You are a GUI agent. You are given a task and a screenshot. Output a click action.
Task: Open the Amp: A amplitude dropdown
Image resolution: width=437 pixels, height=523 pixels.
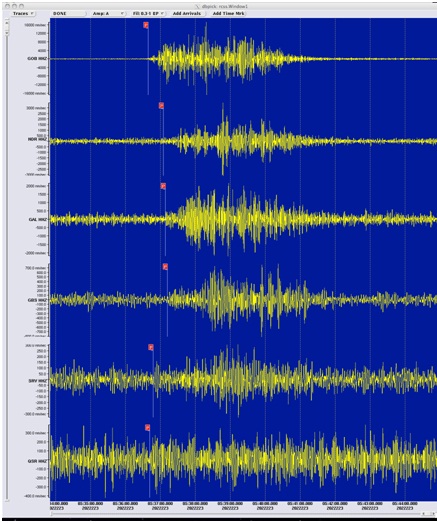pyautogui.click(x=108, y=13)
